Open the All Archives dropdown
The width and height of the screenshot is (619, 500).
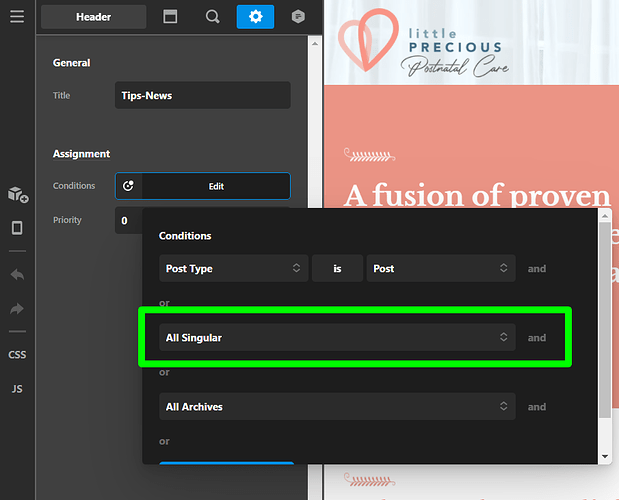[338, 406]
